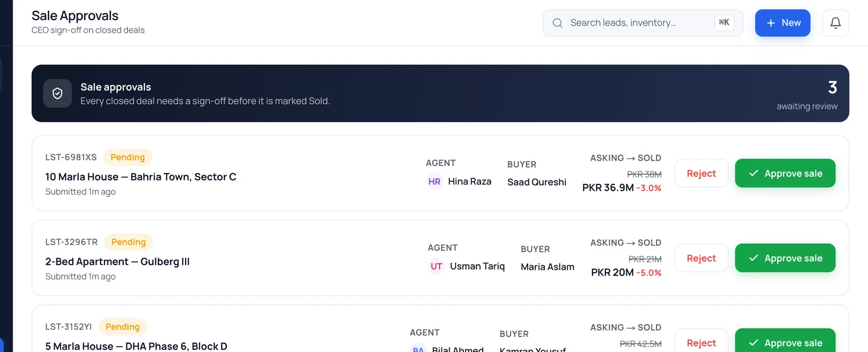Click the -3.0% price change
Image resolution: width=868 pixels, height=352 pixels.
(649, 188)
